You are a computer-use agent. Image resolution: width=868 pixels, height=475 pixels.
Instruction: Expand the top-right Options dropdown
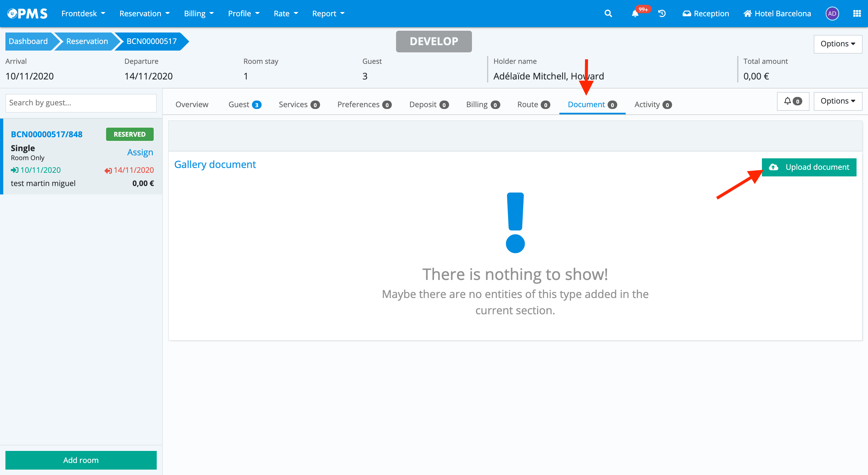(x=838, y=44)
